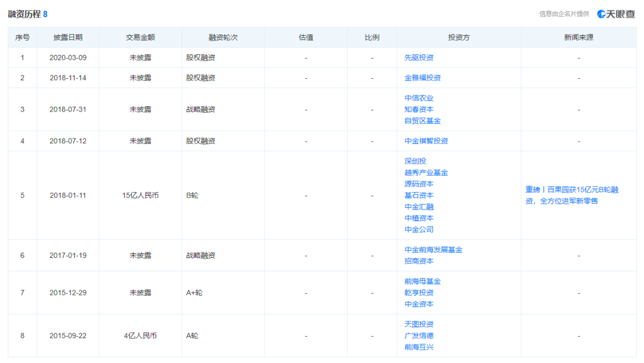Click 战略融资 in the 2018-07-31 row
The width and height of the screenshot is (644, 363).
201,109
